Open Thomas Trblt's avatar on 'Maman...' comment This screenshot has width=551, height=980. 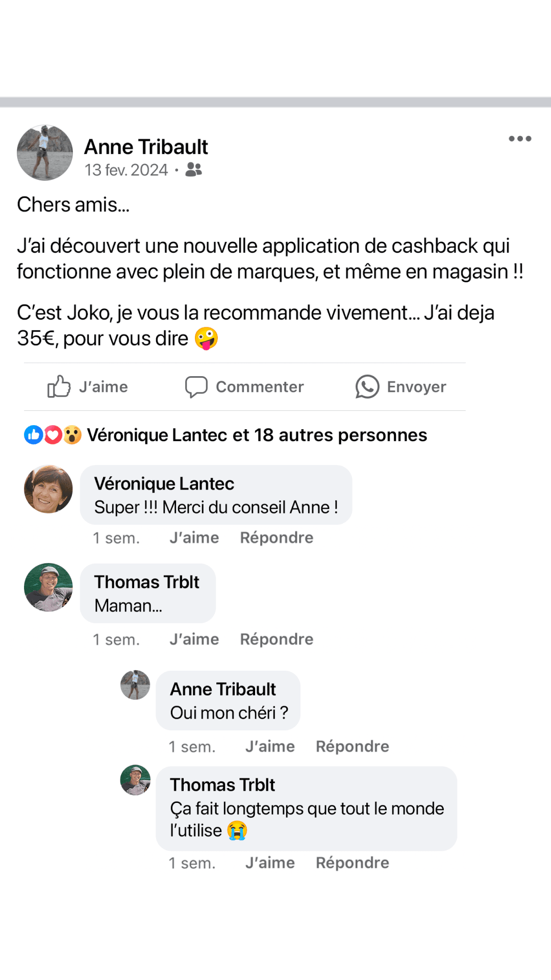click(x=48, y=587)
